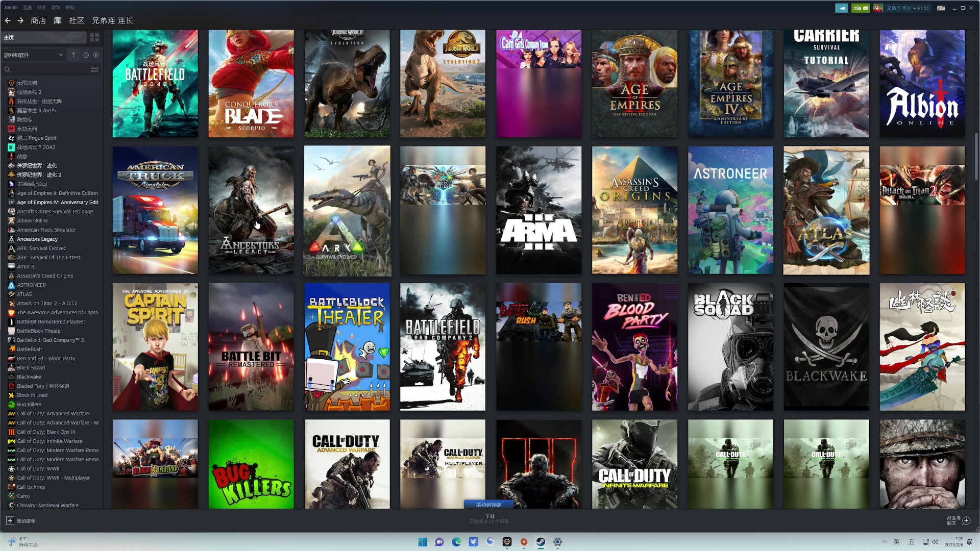The width and height of the screenshot is (980, 551).
Task: Filter by recent activity clock icon
Action: point(86,55)
